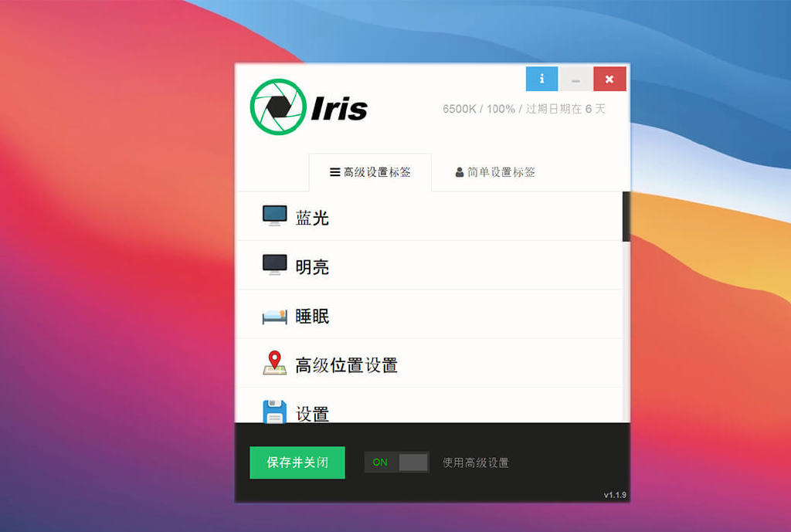Open the 睡眠 settings row
This screenshot has width=791, height=532.
coord(429,314)
